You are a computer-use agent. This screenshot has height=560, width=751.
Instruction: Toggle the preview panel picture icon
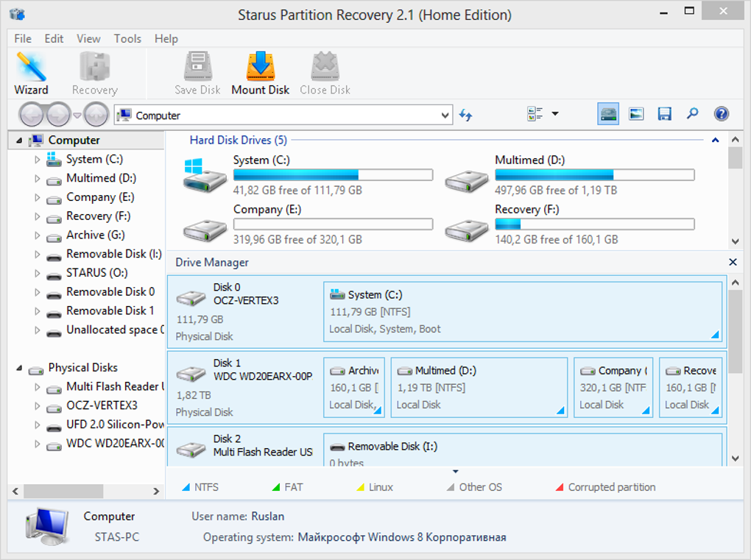[636, 114]
